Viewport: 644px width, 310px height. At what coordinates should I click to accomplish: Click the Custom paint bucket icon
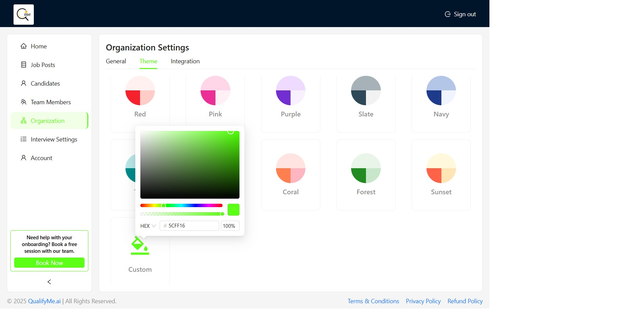click(x=140, y=246)
